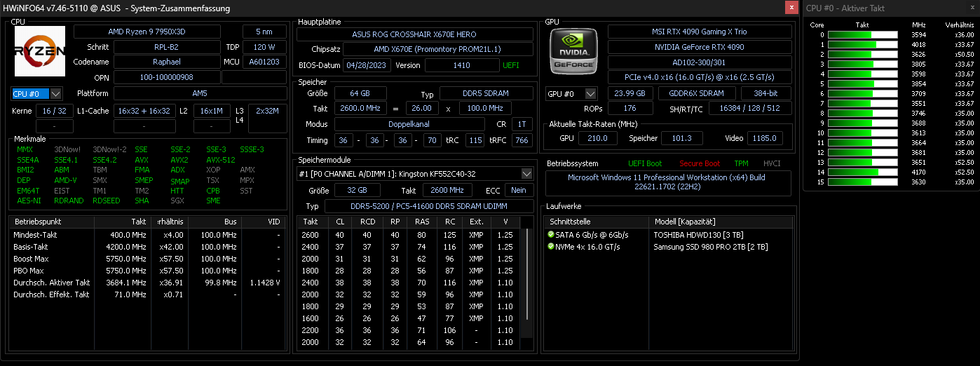Viewport: 980px width, 366px height.
Task: Click the VID column header
Action: coord(264,222)
